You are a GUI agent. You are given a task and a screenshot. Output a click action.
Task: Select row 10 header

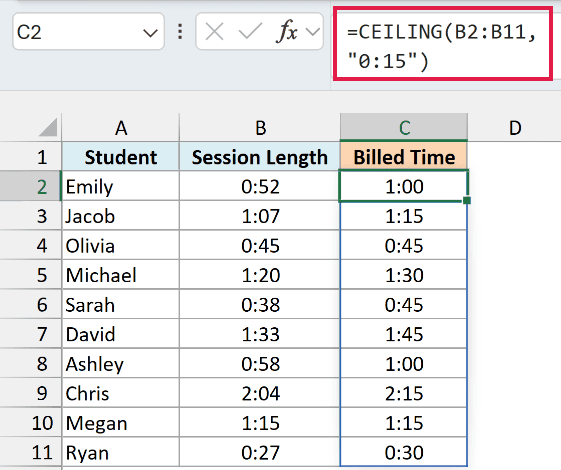point(31,423)
